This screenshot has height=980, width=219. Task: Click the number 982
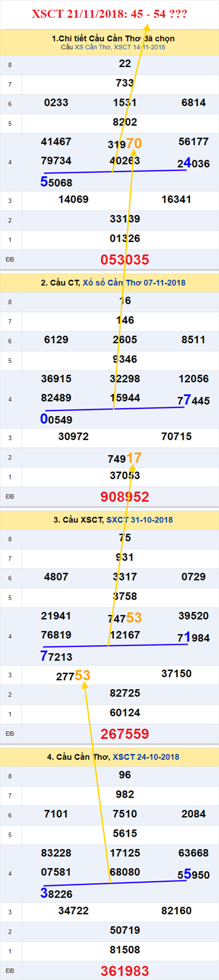[x=125, y=795]
